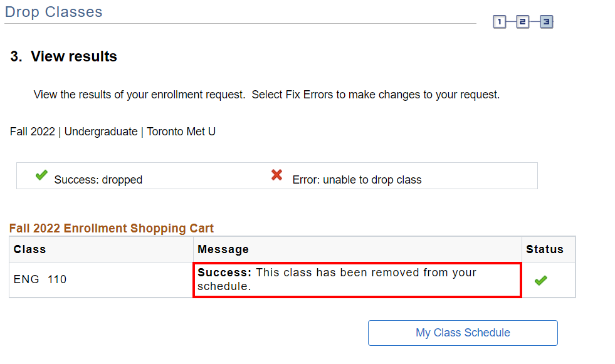
Task: Click the bold 'Success:' label in message
Action: (224, 273)
